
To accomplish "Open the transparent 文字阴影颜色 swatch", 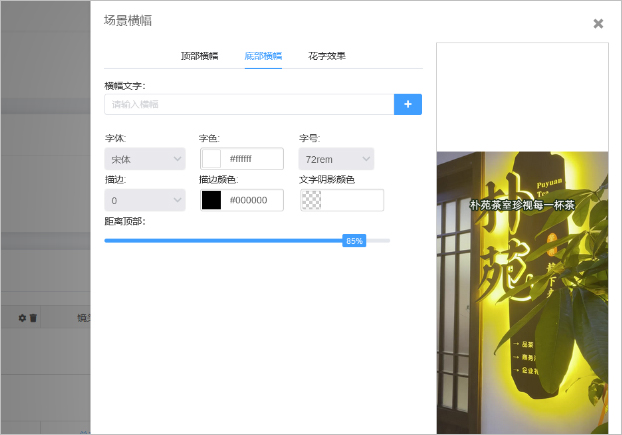I will (x=311, y=200).
